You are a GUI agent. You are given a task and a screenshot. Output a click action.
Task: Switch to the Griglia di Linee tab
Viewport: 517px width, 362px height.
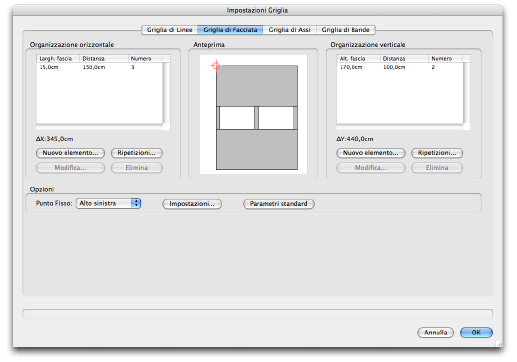(x=170, y=30)
